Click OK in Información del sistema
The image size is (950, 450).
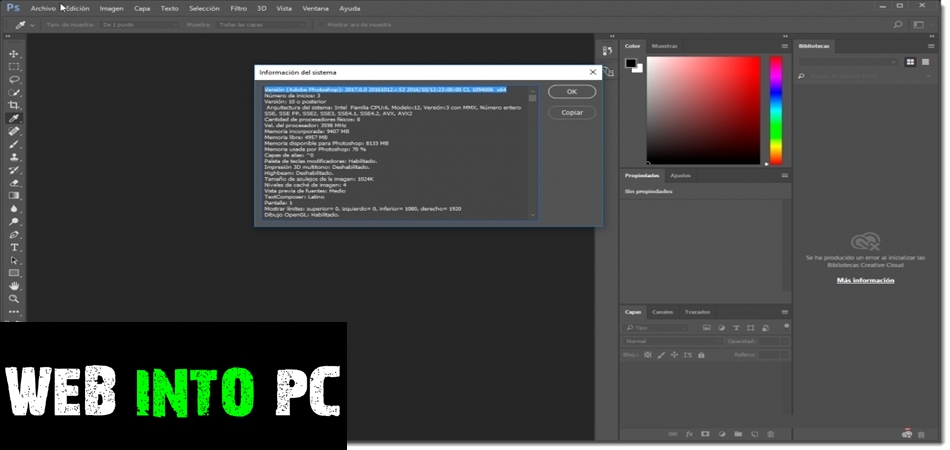point(572,92)
